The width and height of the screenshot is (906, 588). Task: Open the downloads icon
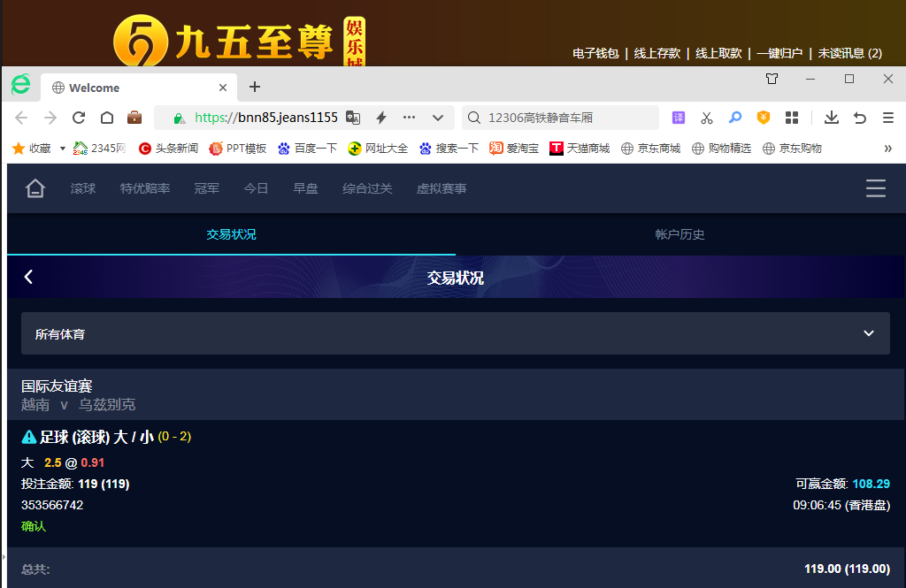point(832,118)
